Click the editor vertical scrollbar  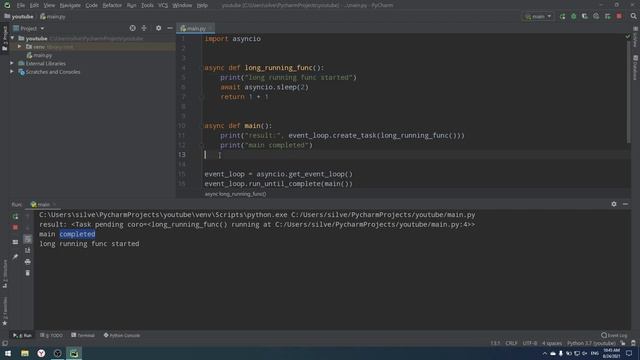(629, 92)
